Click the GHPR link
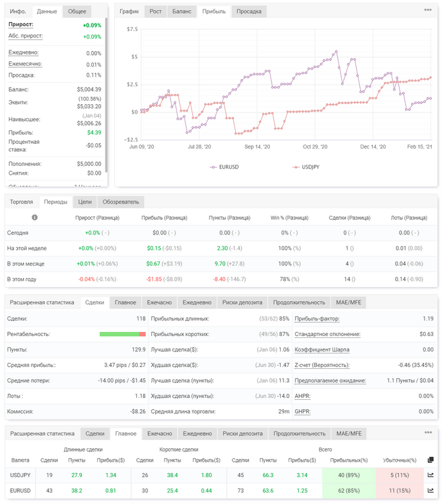This screenshot has height=504, width=444. tap(303, 411)
